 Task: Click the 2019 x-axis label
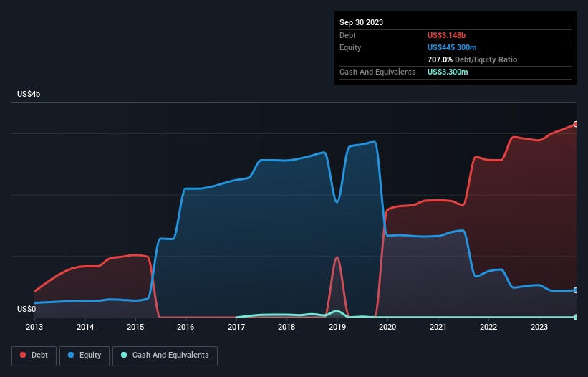click(x=337, y=327)
